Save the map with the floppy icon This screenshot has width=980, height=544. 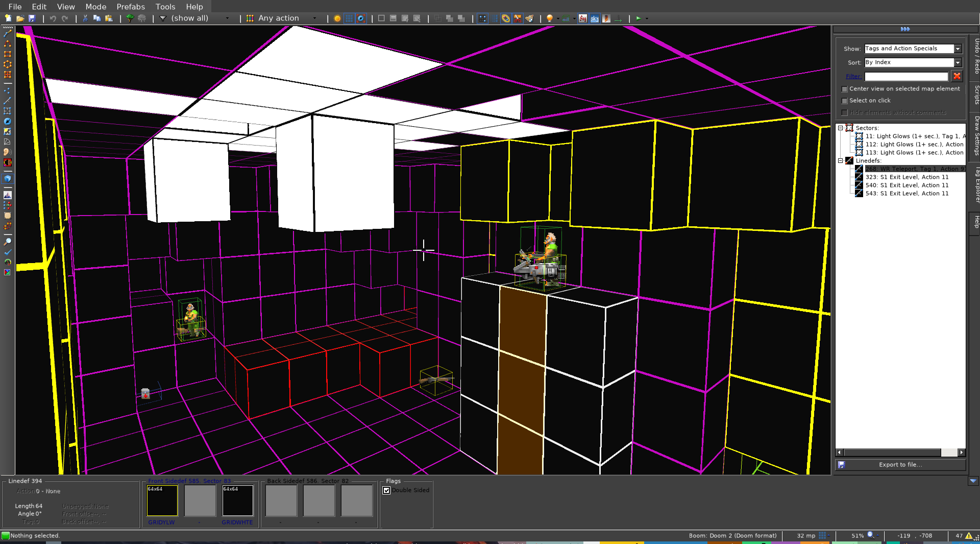point(32,18)
